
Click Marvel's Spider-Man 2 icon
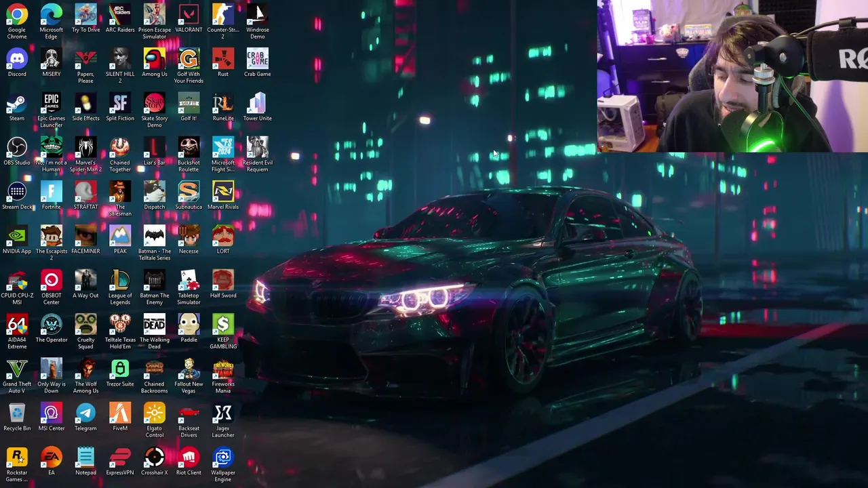(x=85, y=147)
